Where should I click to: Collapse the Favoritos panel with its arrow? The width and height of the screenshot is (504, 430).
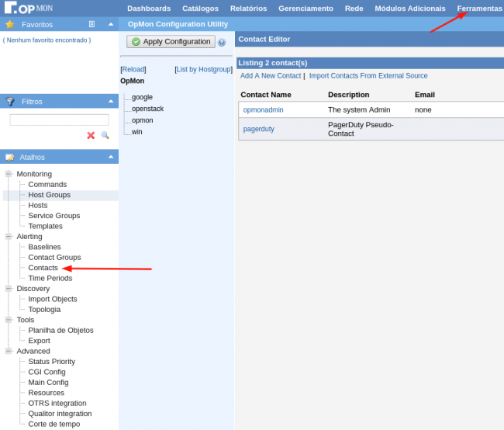pyautogui.click(x=110, y=24)
